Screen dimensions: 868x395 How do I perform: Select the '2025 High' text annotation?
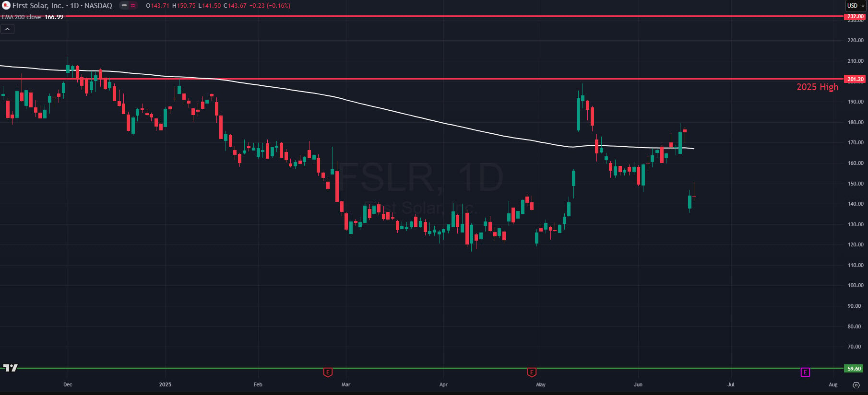click(818, 87)
